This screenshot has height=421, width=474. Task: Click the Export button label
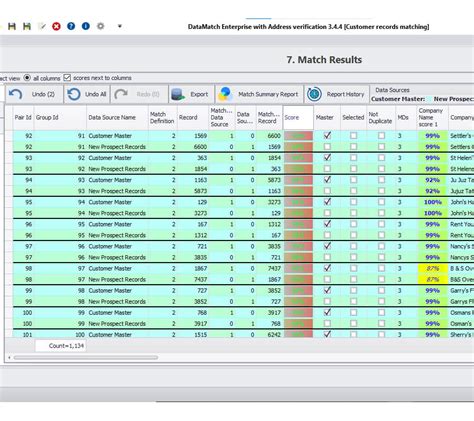tap(199, 94)
